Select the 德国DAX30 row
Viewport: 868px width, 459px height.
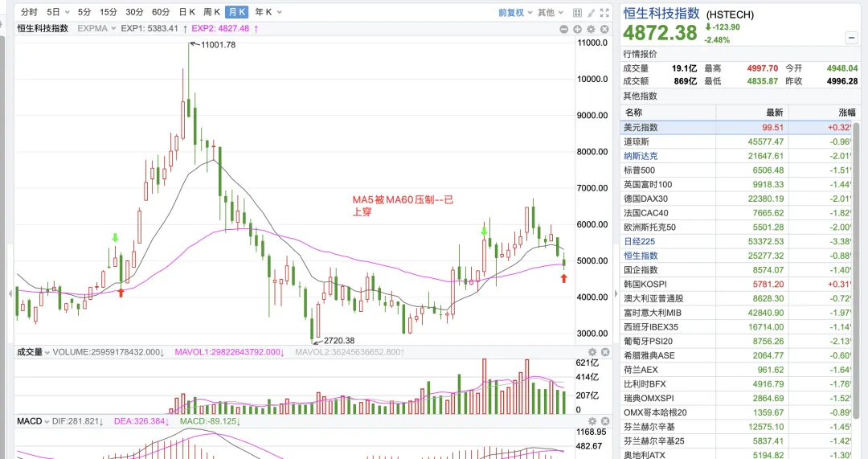(x=737, y=199)
